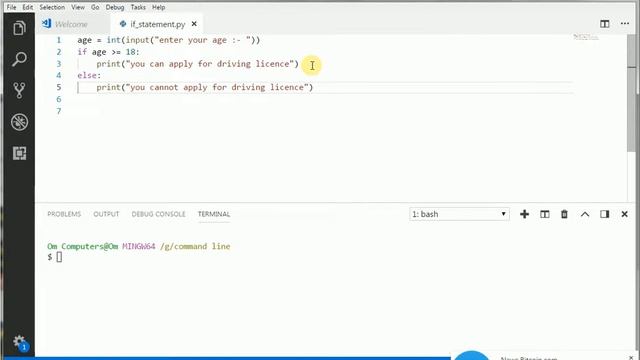
Task: Switch to the PROBLEMS panel tab
Action: tap(64, 214)
